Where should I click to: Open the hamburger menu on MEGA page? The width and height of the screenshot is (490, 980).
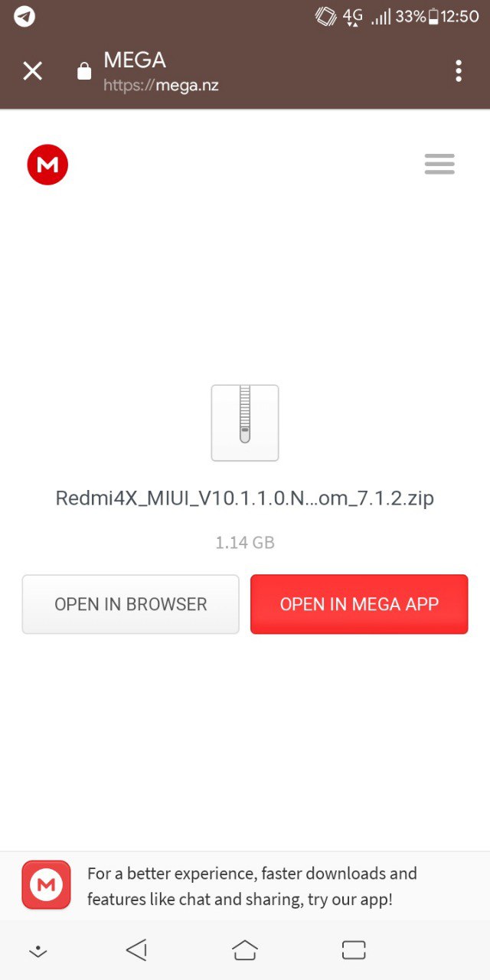pyautogui.click(x=439, y=164)
